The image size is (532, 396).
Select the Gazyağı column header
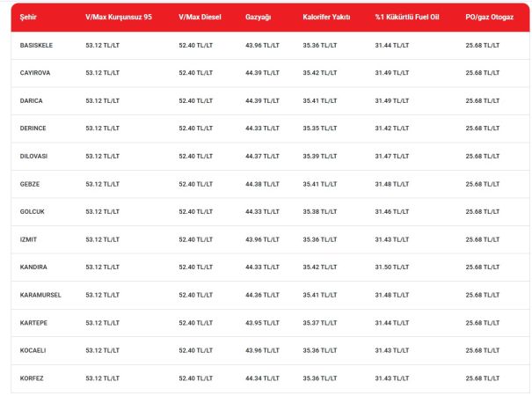click(x=259, y=17)
